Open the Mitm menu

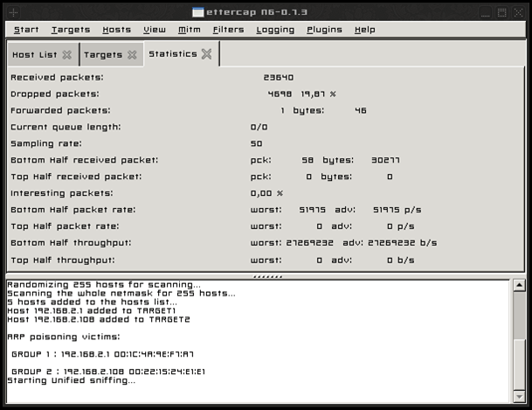coord(190,30)
